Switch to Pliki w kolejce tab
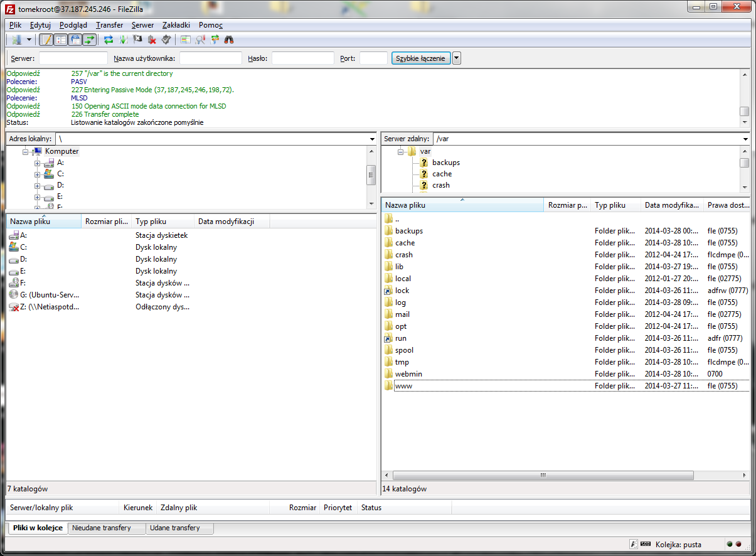756x556 pixels. [x=38, y=528]
